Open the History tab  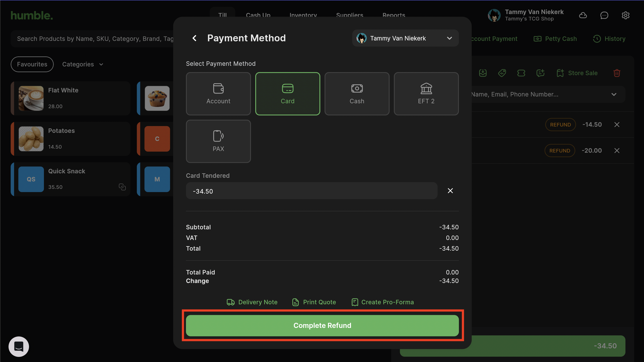[609, 39]
